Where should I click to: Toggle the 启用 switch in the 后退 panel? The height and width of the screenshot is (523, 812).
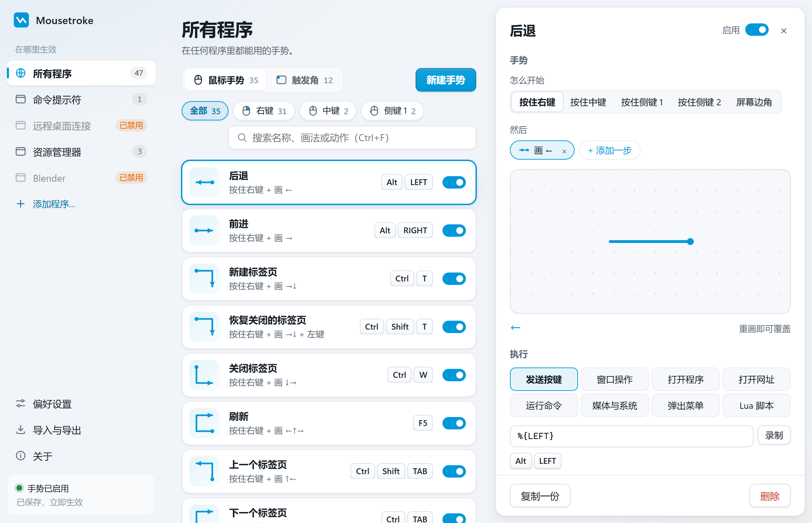757,30
